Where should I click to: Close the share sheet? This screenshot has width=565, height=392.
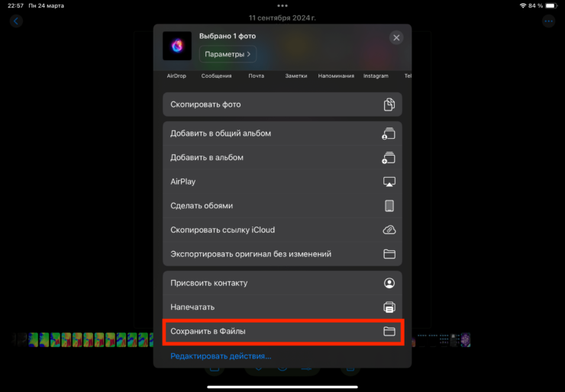point(395,37)
